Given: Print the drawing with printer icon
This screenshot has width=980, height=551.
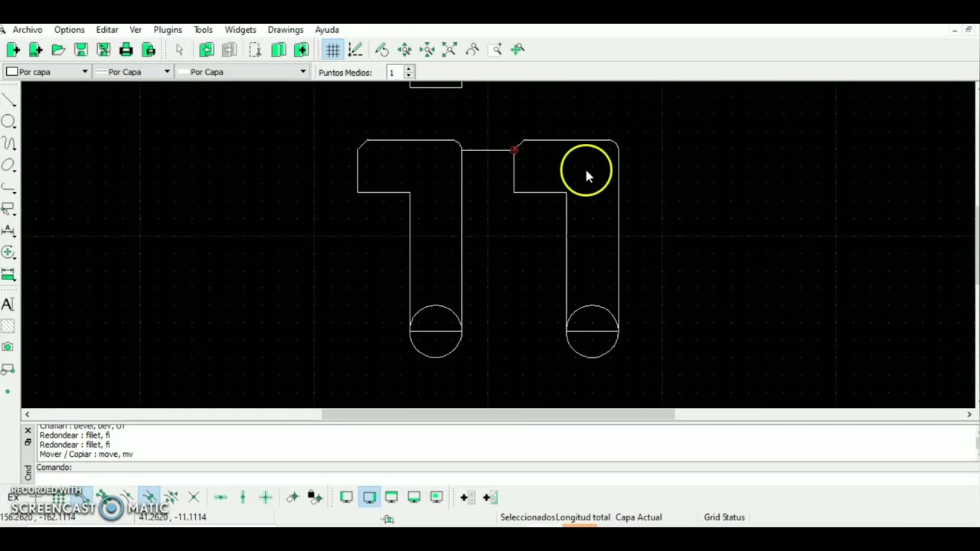Looking at the screenshot, I should pyautogui.click(x=126, y=50).
